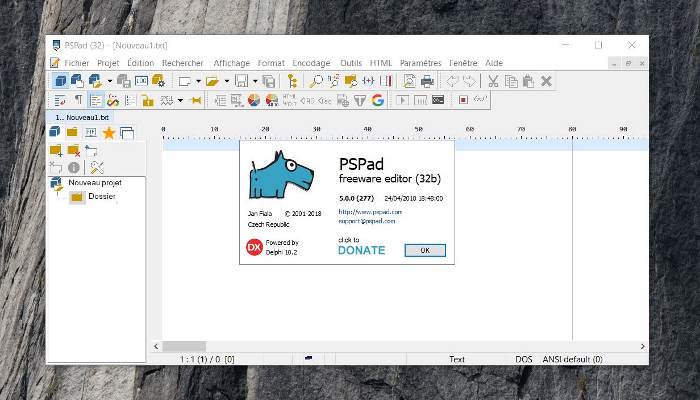Toggle the pilcrow special characters display
This screenshot has height=400, width=700.
coord(78,100)
